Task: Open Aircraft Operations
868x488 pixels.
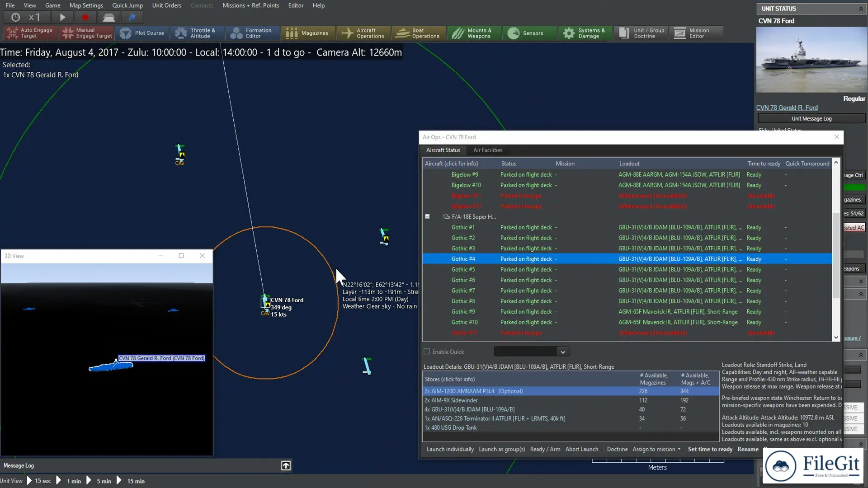Action: (364, 33)
